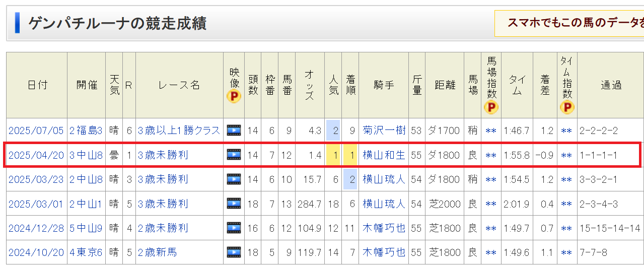Click the 通過 column header
Viewport: 644px width, 267px height.
pos(610,85)
